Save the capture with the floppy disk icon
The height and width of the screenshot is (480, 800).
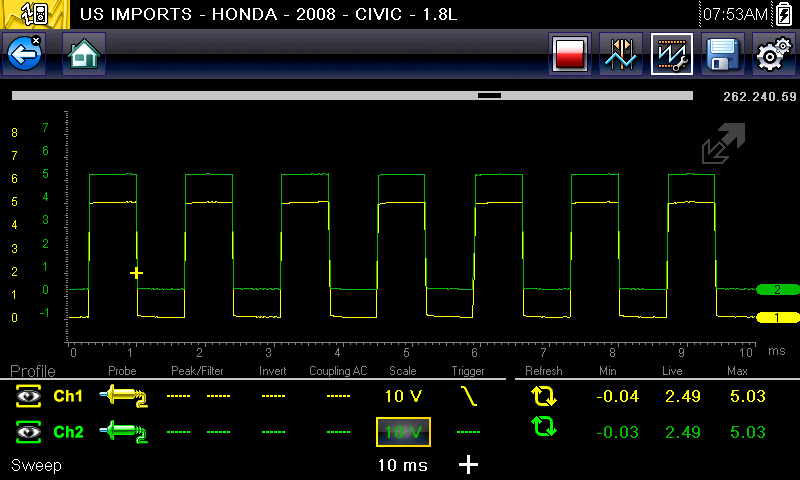[x=720, y=55]
